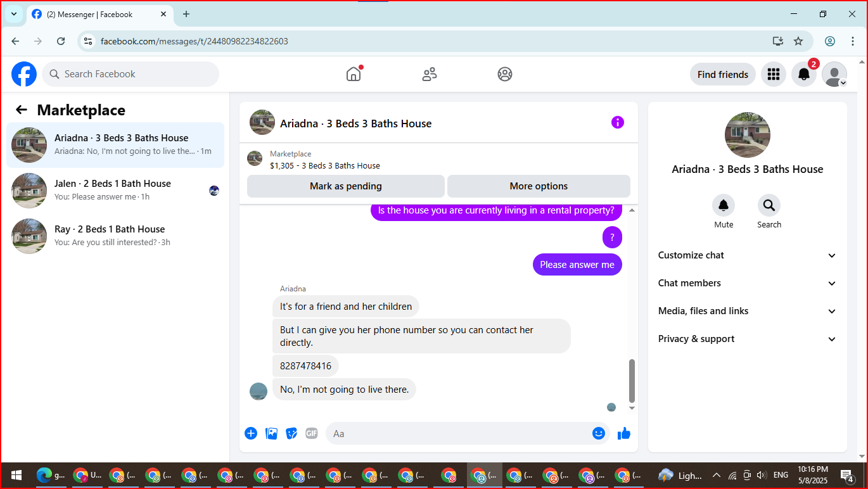Send a thumbs-up like
The width and height of the screenshot is (868, 489).
click(624, 433)
